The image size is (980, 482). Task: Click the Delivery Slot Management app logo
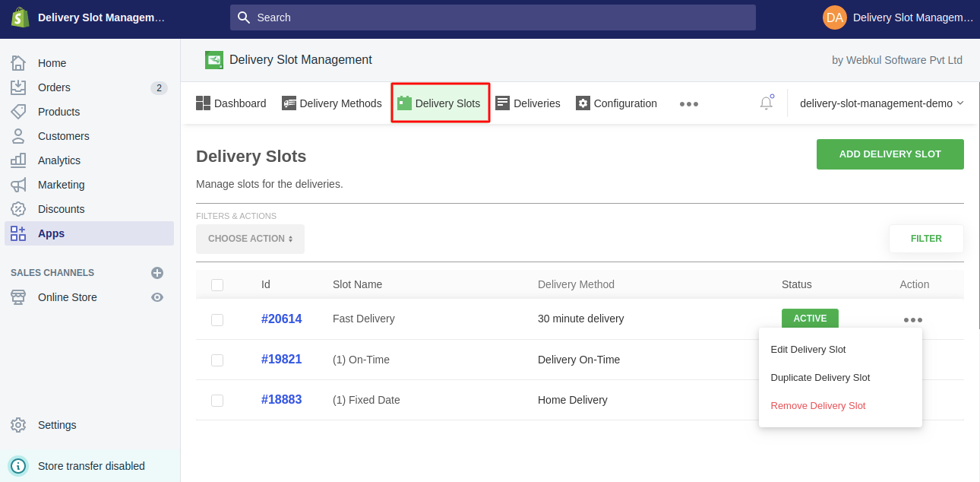coord(214,60)
